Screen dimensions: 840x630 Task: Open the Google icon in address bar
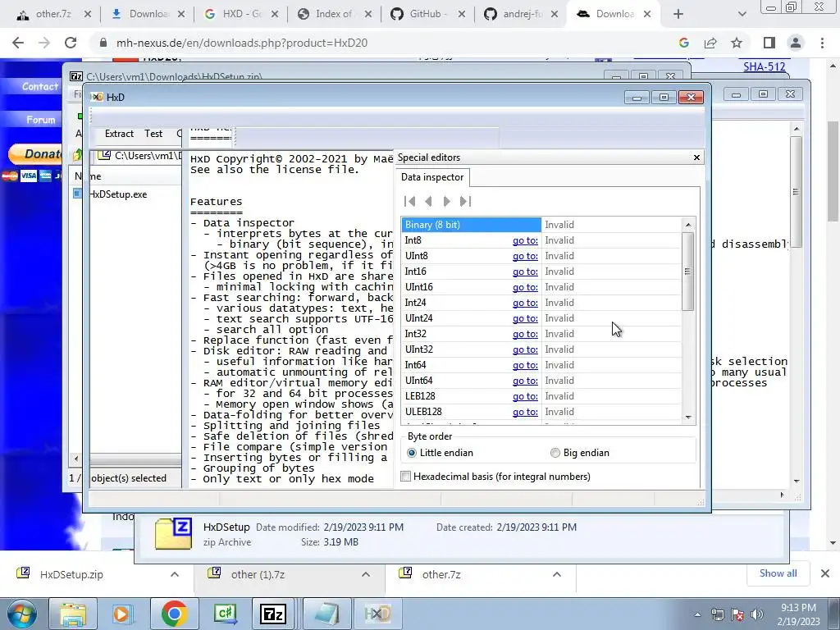pyautogui.click(x=683, y=43)
